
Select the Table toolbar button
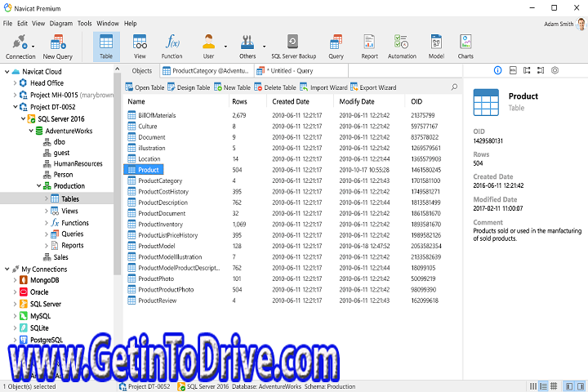[x=106, y=47]
